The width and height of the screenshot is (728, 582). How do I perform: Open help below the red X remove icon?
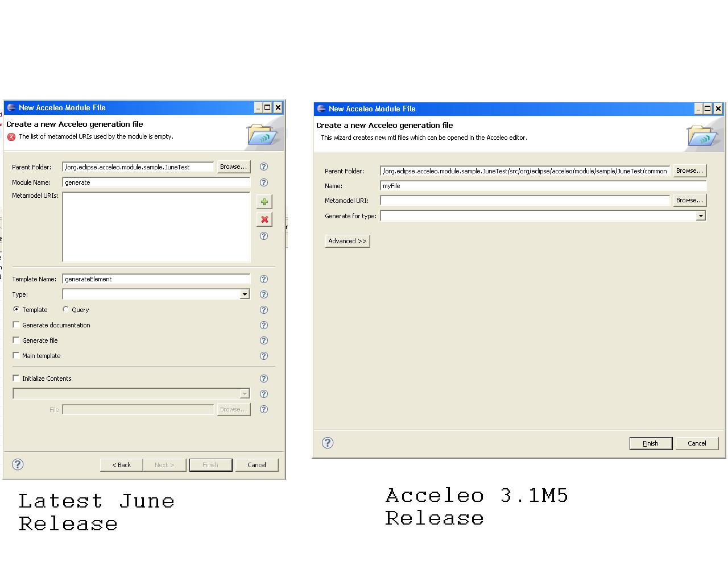pos(264,236)
